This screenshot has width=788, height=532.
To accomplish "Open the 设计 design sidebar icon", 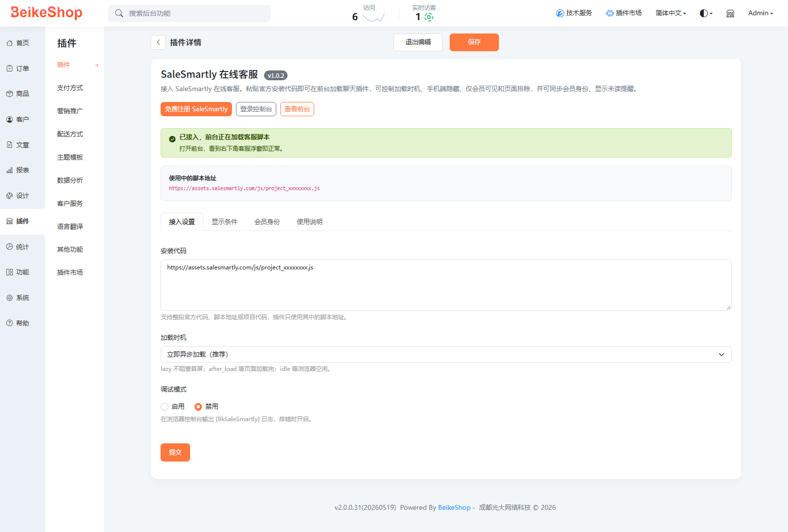I will [x=10, y=196].
